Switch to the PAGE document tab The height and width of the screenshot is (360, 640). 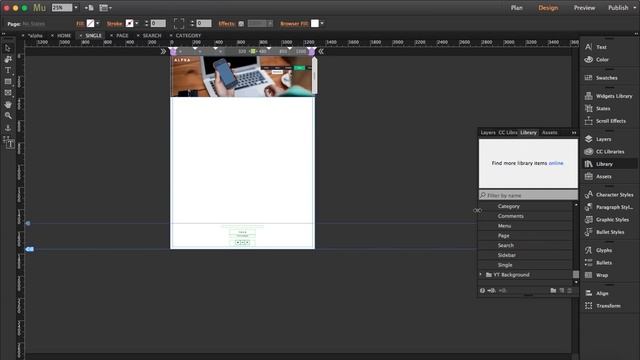pyautogui.click(x=122, y=36)
